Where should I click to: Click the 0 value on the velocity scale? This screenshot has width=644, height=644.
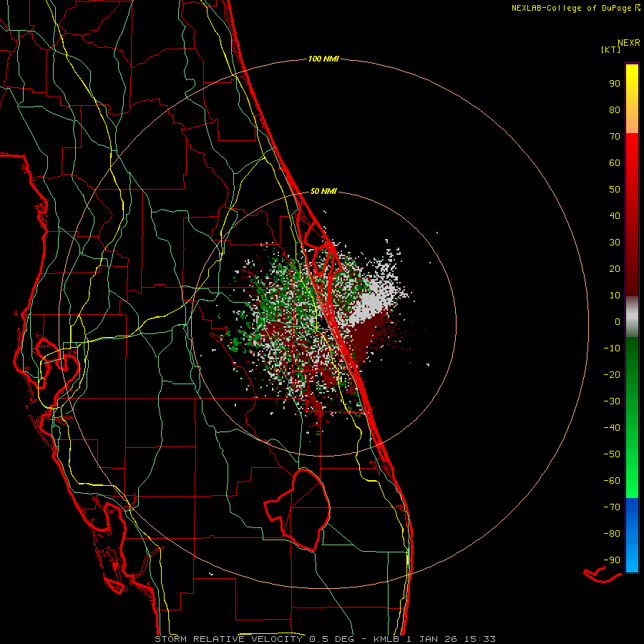[x=618, y=322]
